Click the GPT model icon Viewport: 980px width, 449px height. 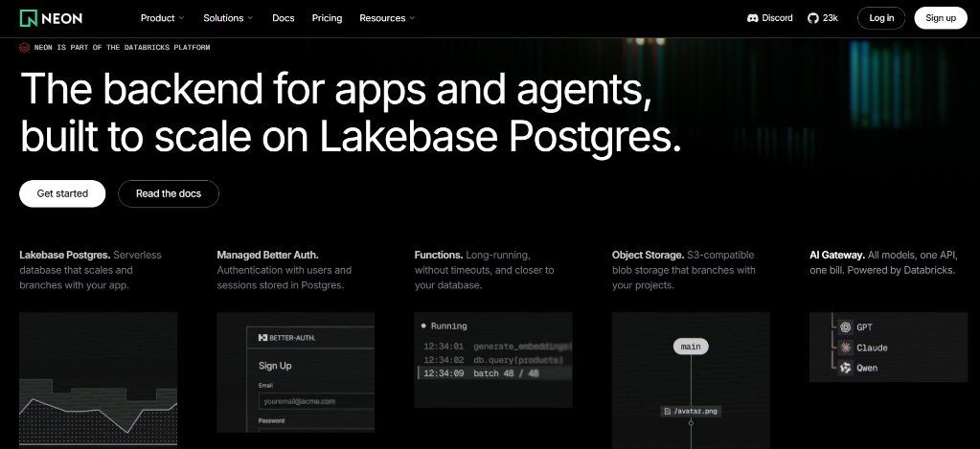click(846, 327)
